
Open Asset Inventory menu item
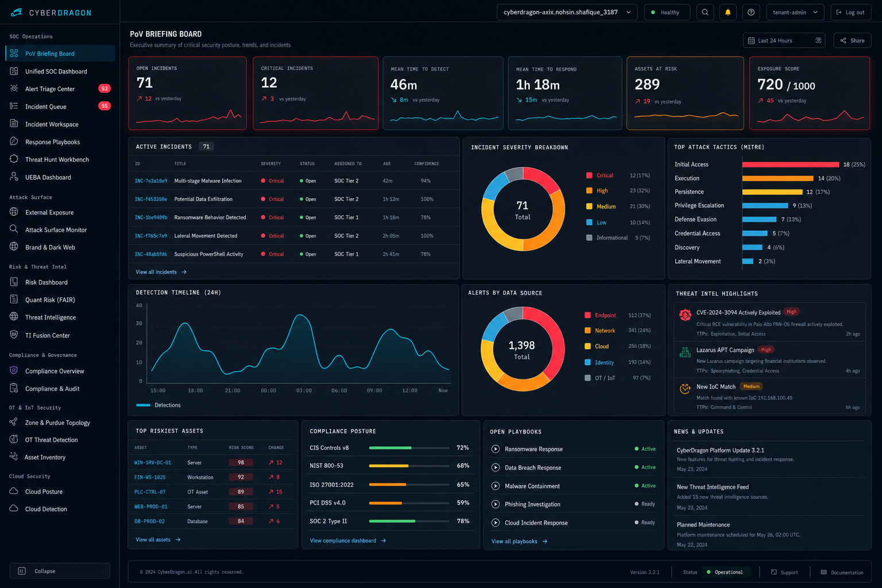coord(60,457)
